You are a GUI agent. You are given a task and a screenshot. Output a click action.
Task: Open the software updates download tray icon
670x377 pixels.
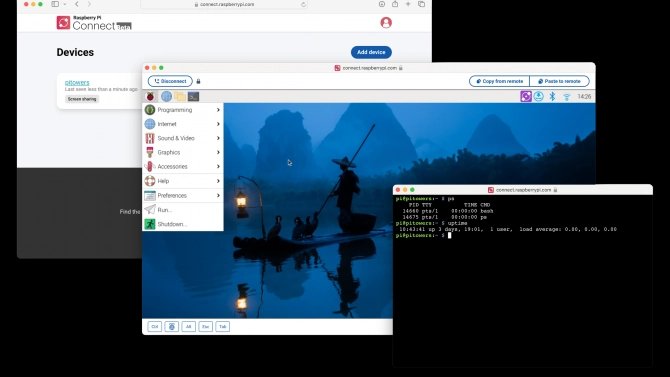pos(538,96)
